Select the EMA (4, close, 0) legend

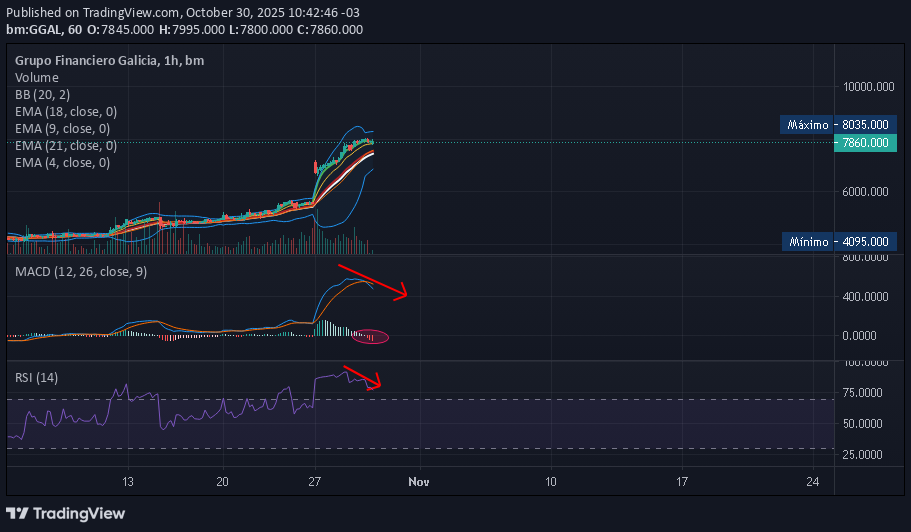[62, 162]
